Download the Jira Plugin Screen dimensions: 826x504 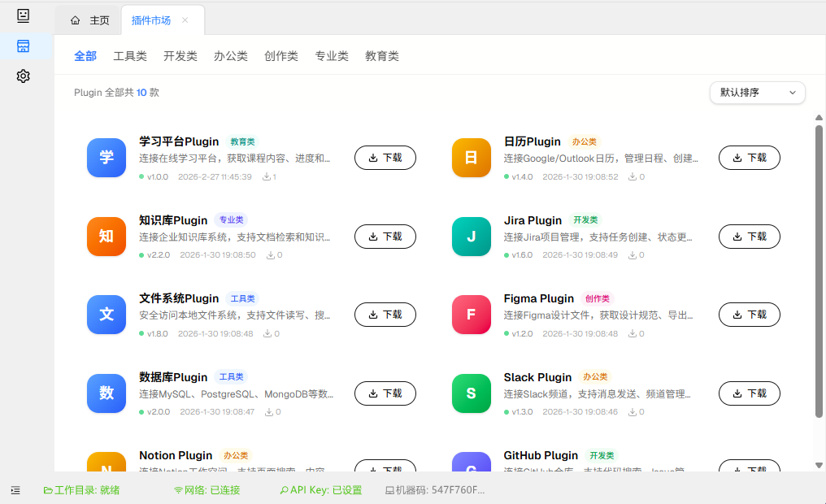pos(750,237)
